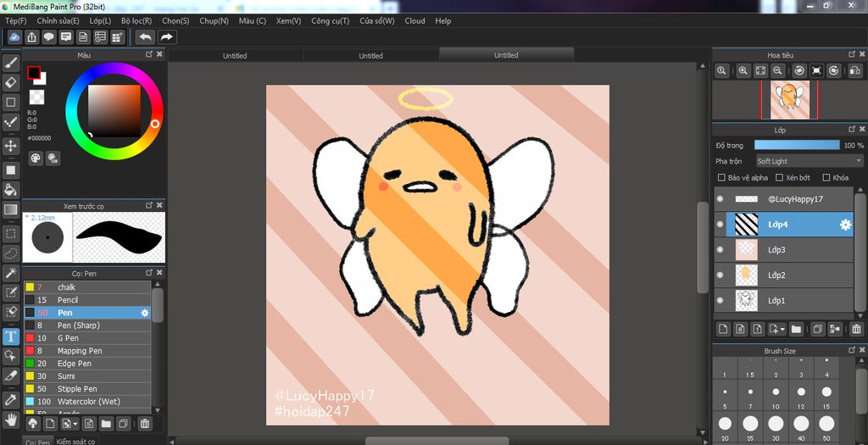The image size is (868, 445).
Task: Select the Pencil brush
Action: coord(87,300)
